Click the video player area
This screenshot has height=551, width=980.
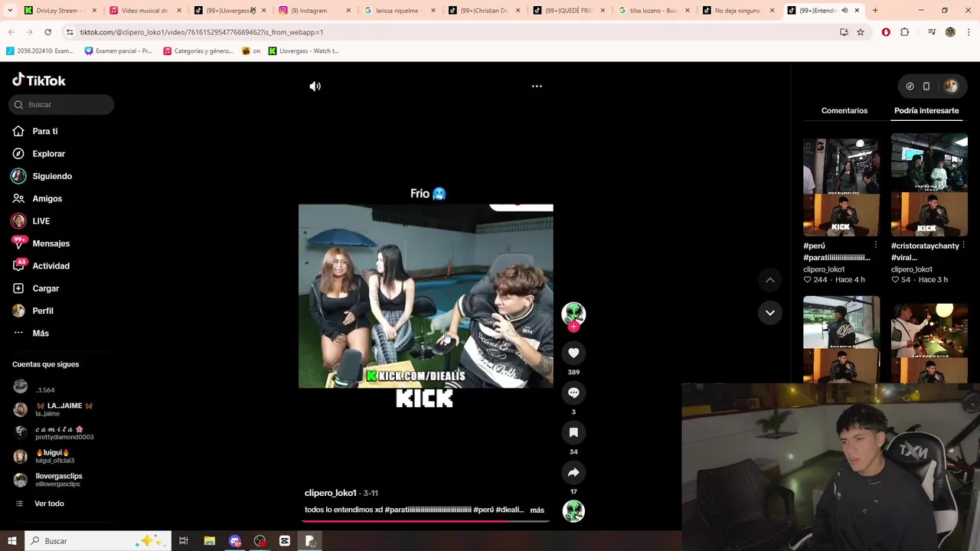point(426,296)
